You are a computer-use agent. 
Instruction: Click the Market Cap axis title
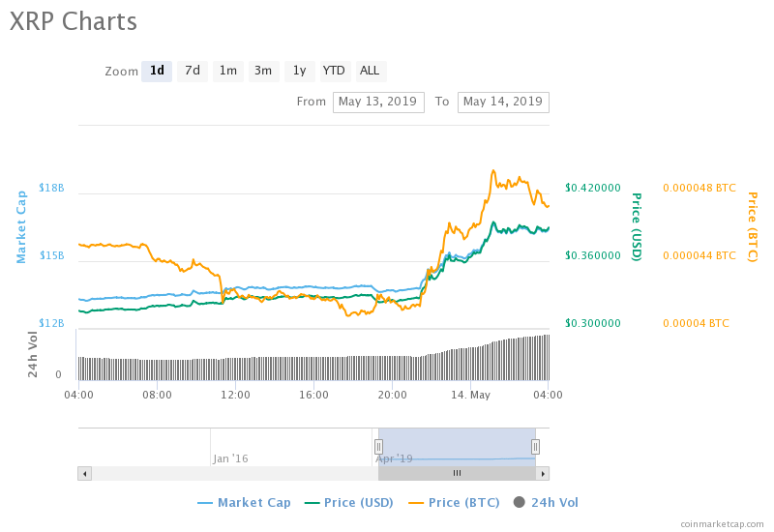coord(21,227)
